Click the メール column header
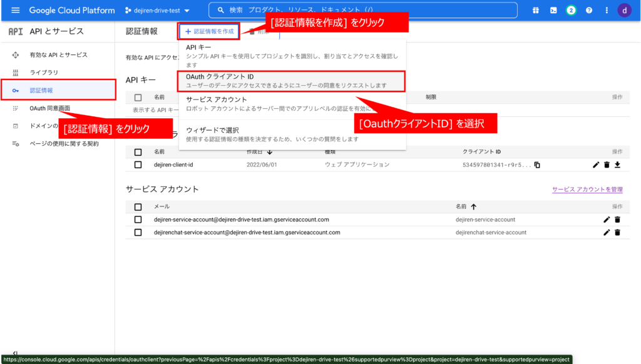The height and width of the screenshot is (364, 641). click(162, 207)
